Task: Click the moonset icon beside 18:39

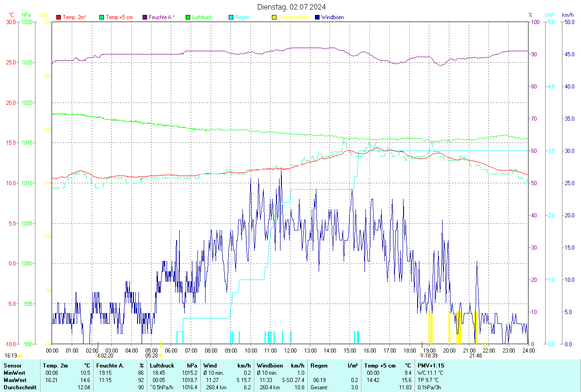Action: (x=422, y=356)
